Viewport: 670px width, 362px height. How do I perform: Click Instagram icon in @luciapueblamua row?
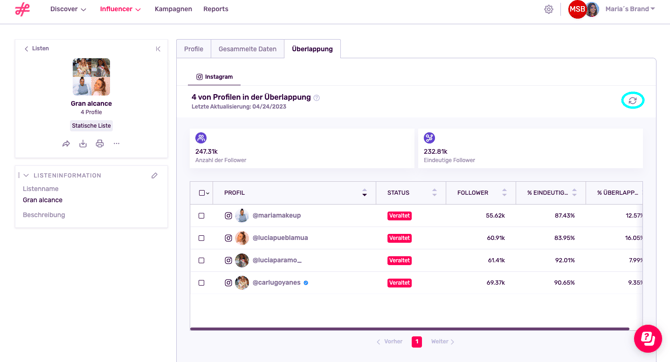[x=228, y=238]
